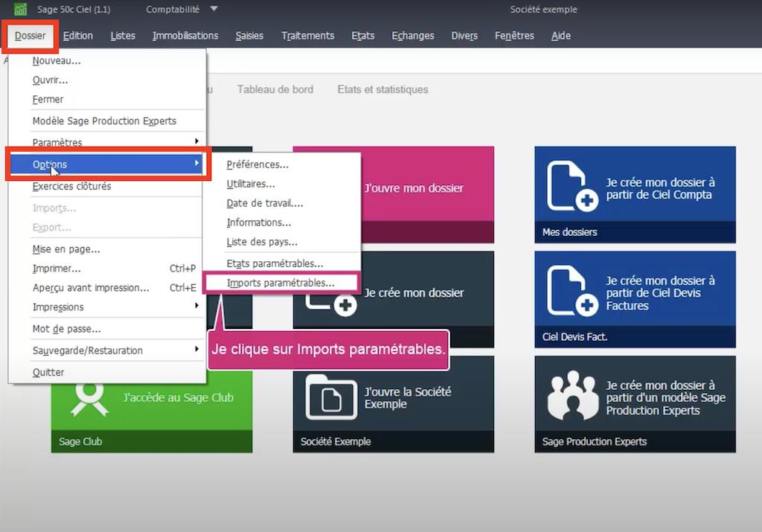Select Modèle Sage Production Experts entry
Viewport: 762px width, 532px height.
(x=106, y=121)
